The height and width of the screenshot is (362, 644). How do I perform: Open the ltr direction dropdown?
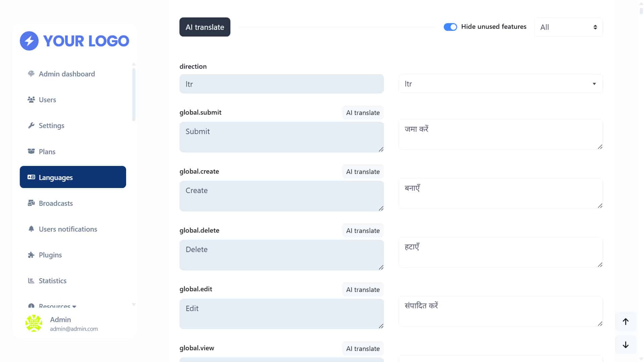pyautogui.click(x=500, y=84)
